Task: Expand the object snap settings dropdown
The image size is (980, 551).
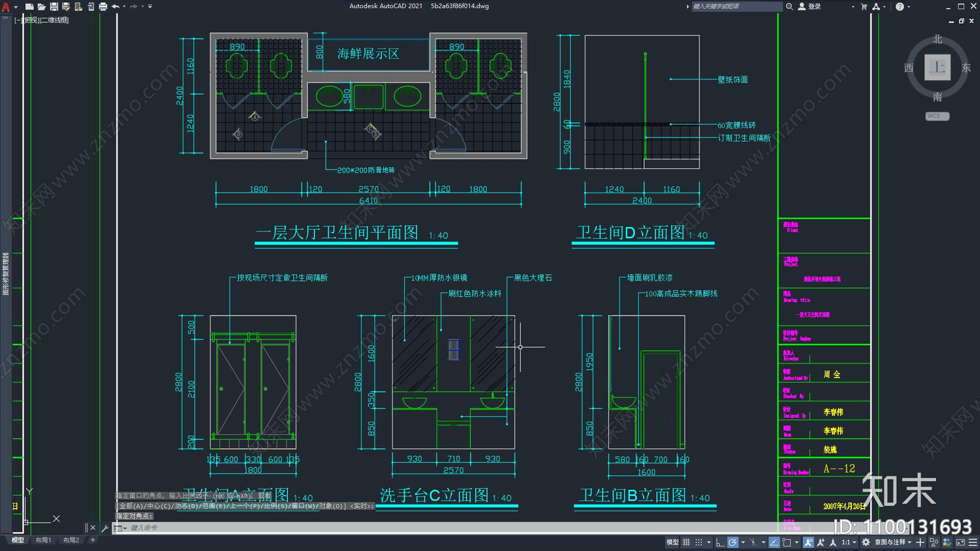Action: (x=797, y=542)
